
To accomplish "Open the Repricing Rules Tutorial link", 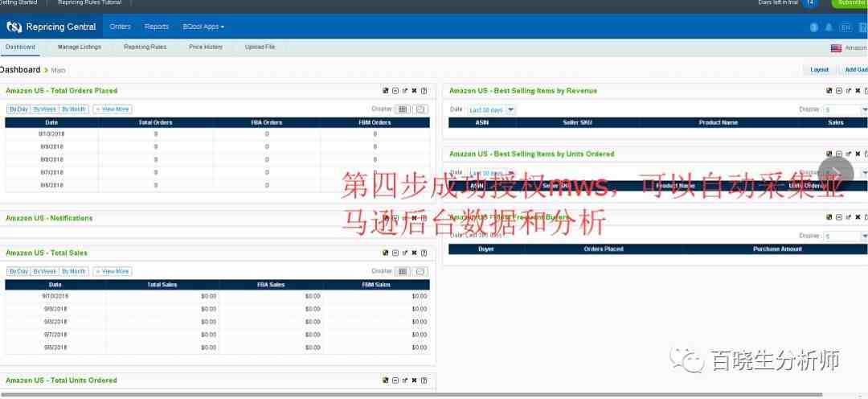I will tap(89, 2).
